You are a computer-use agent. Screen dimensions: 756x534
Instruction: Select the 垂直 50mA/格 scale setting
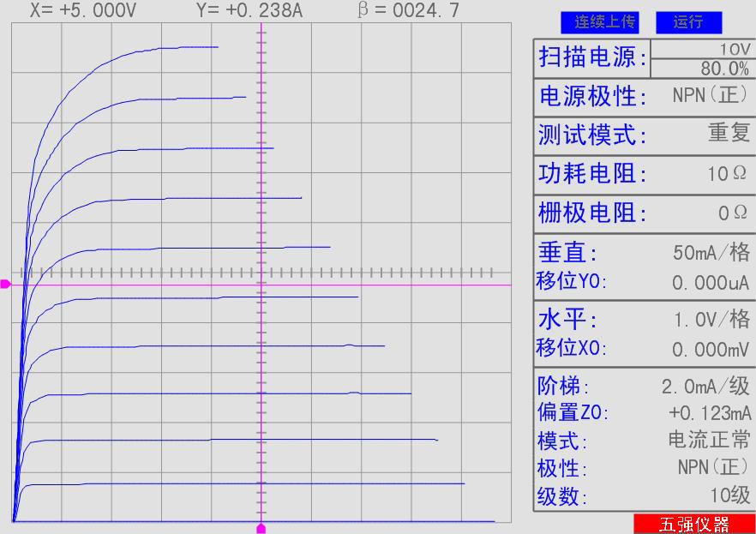point(711,253)
